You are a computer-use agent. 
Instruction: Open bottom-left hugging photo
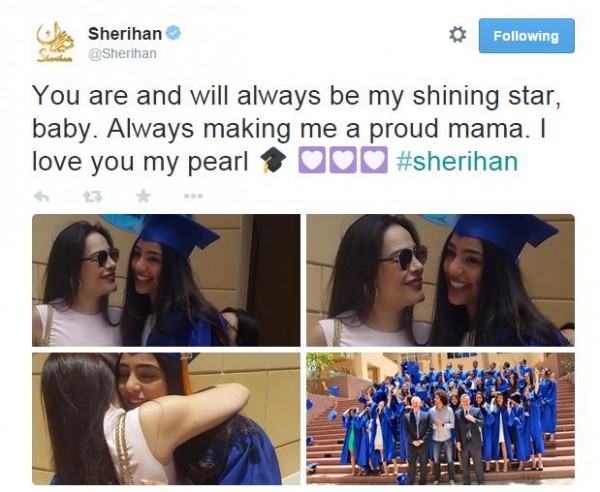(x=166, y=419)
